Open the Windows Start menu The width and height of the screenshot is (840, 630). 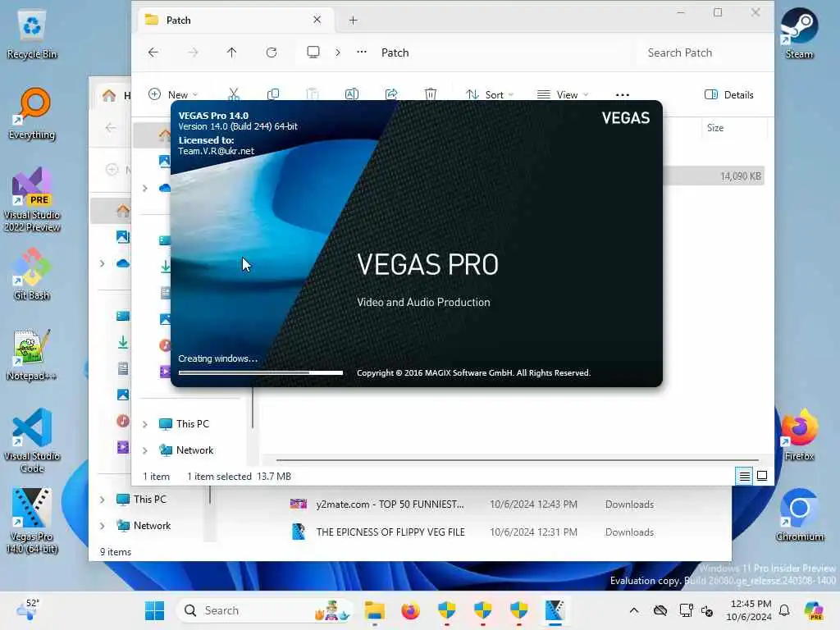[155, 610]
